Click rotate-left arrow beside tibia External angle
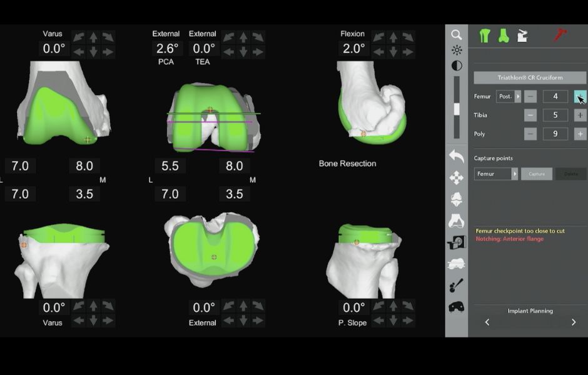Image resolution: width=588 pixels, height=375 pixels. coord(229,306)
